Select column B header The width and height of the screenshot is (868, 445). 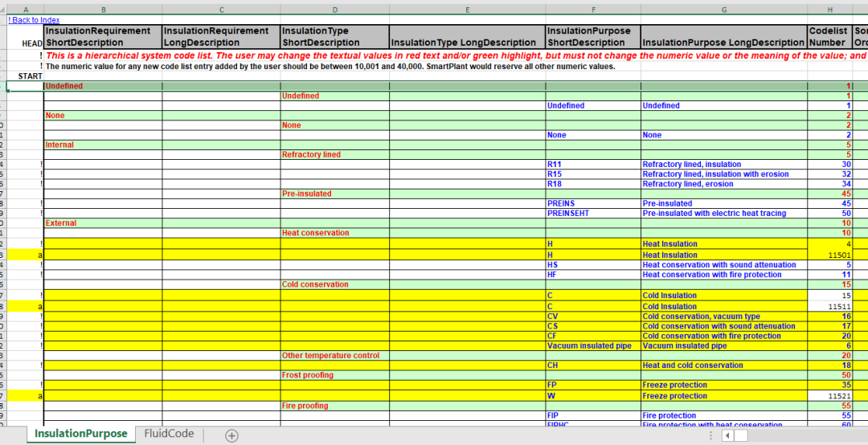coord(103,10)
